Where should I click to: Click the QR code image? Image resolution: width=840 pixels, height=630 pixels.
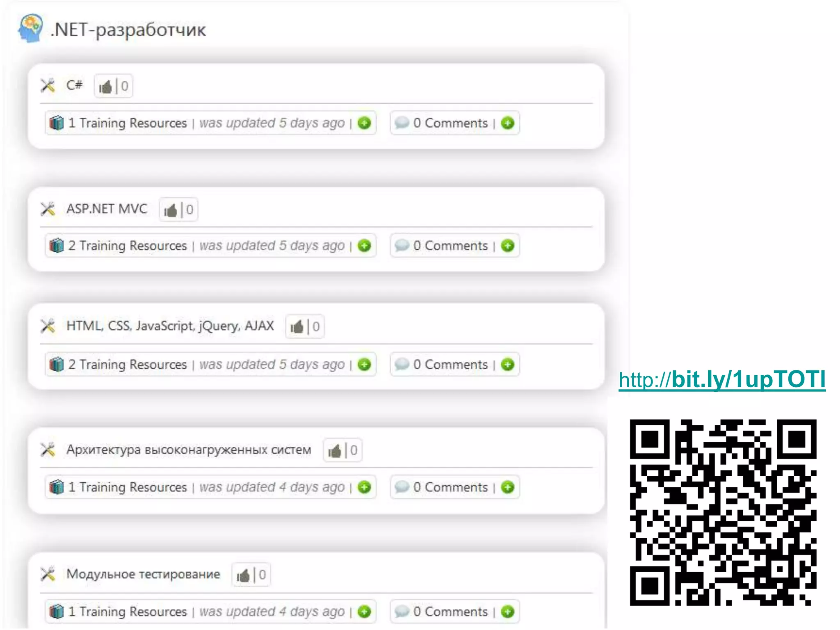coord(723,512)
